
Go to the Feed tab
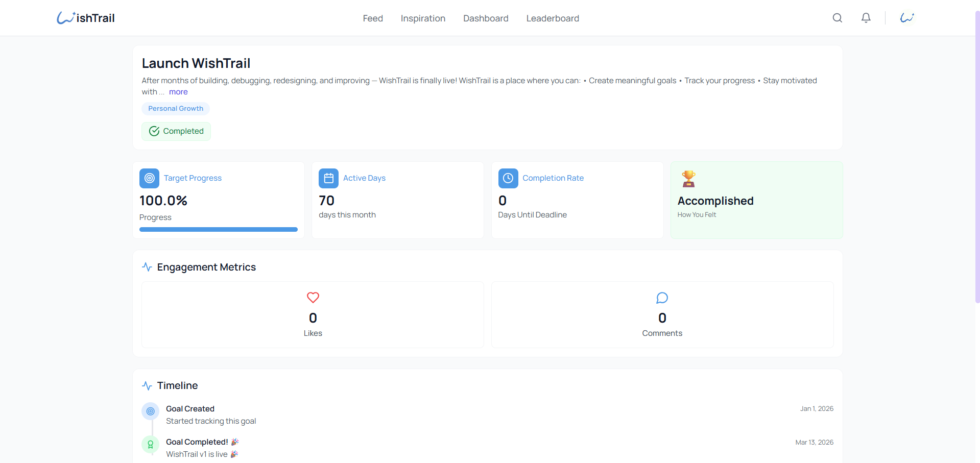[373, 18]
